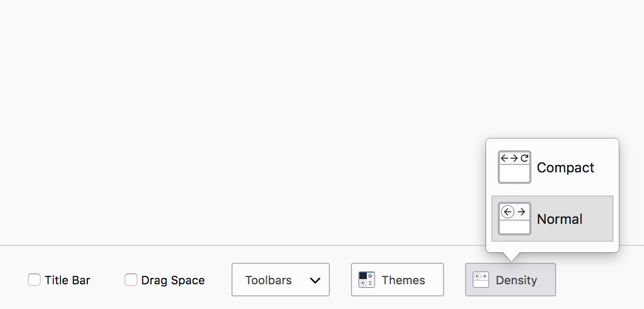Open the Themes menu button

point(397,280)
